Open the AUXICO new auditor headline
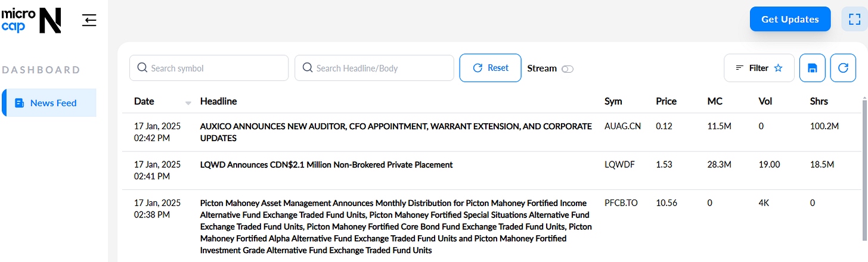868x262 pixels. (396, 132)
